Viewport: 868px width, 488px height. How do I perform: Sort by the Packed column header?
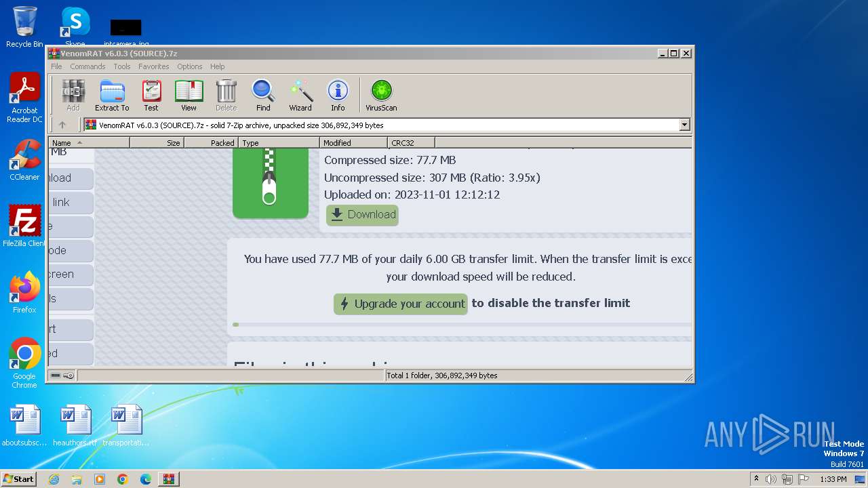[211, 142]
